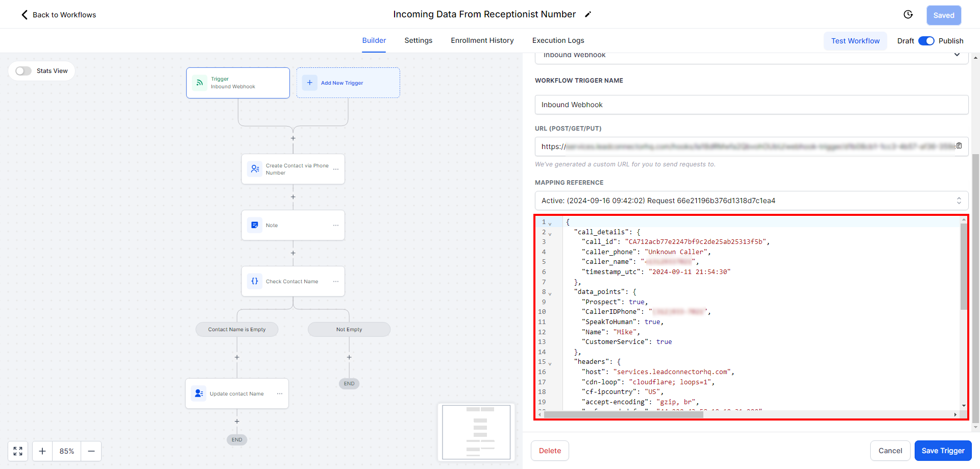Enter fullscreen canvas view
The height and width of the screenshot is (469, 980).
[x=17, y=451]
